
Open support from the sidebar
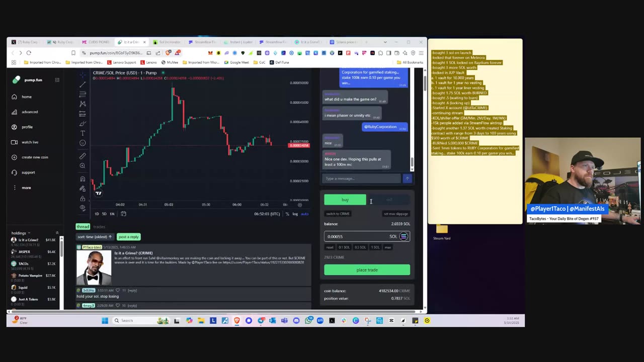click(x=24, y=172)
